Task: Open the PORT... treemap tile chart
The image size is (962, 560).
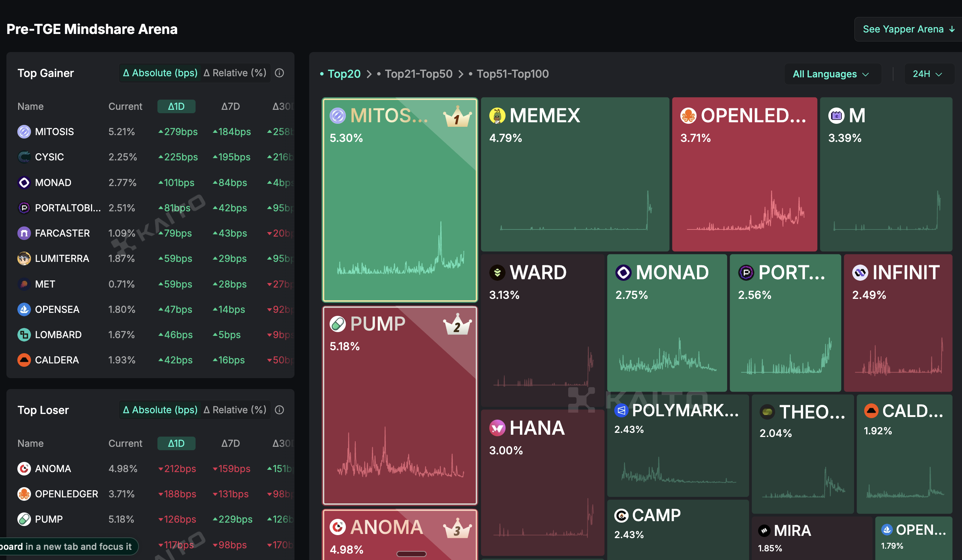Action: (785, 323)
